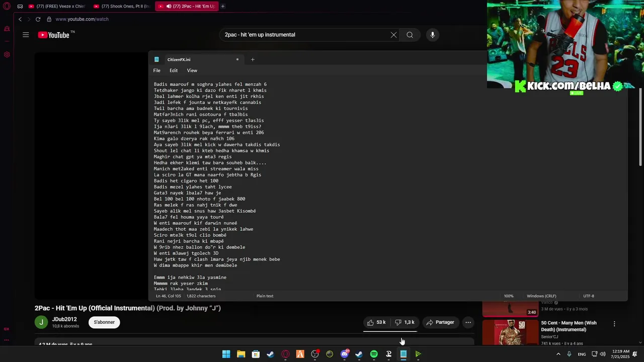The height and width of the screenshot is (362, 644).
Task: Close the CitizenFX.ini Notepad tab
Action: point(237,59)
